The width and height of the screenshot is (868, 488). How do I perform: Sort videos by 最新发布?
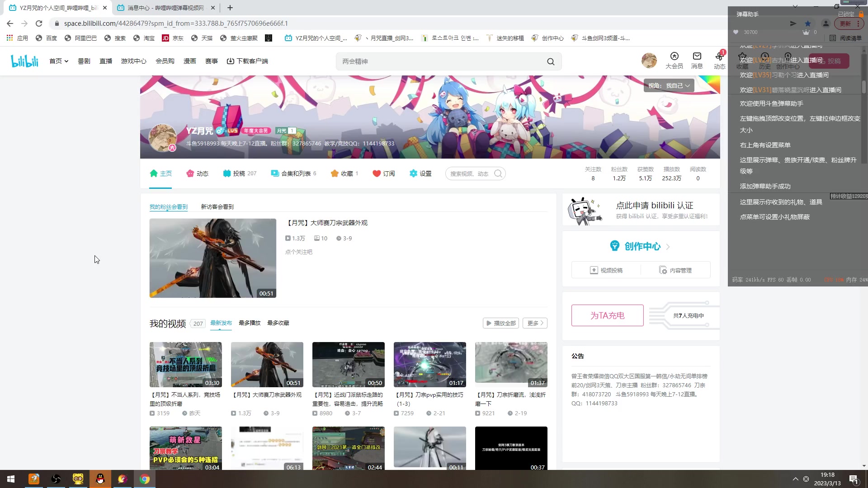coord(221,323)
